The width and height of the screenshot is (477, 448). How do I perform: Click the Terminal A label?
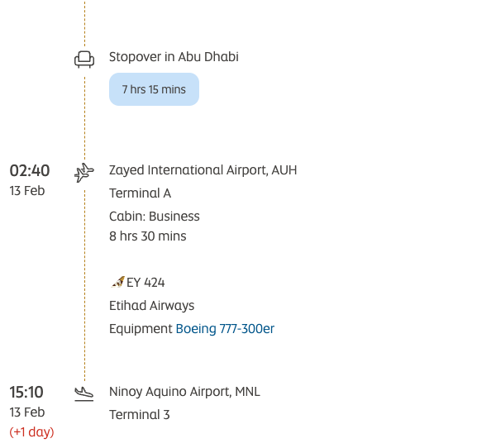coord(140,193)
